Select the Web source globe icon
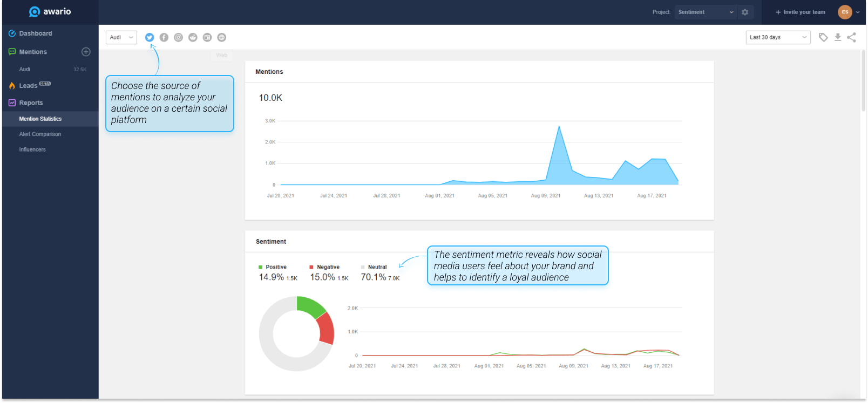 tap(221, 37)
